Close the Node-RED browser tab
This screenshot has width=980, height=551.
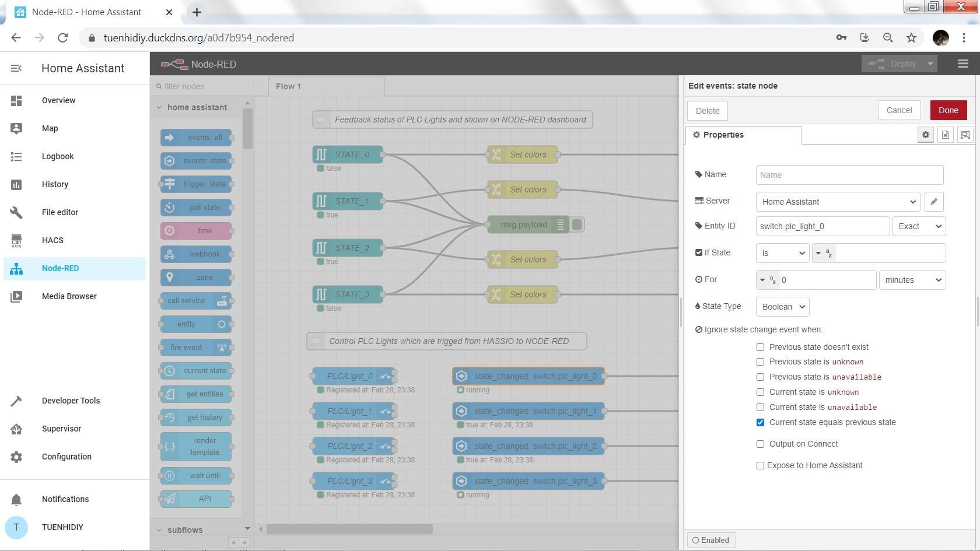click(169, 12)
